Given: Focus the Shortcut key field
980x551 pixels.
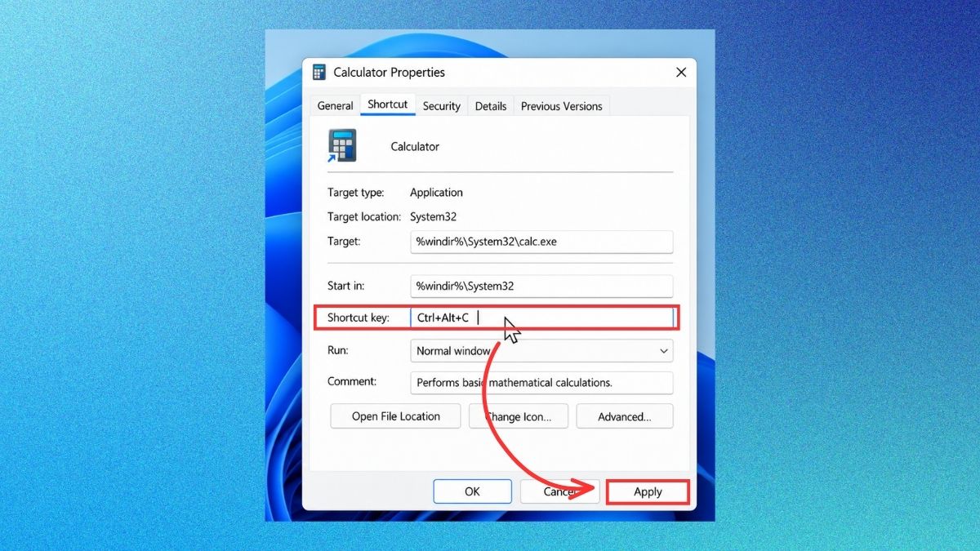Looking at the screenshot, I should pyautogui.click(x=542, y=318).
